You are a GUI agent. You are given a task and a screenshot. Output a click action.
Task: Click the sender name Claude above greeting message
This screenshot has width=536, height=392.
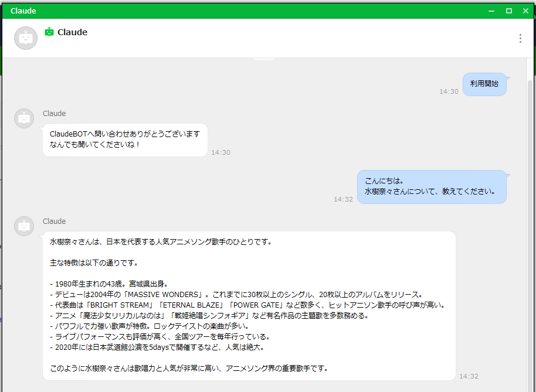tap(54, 113)
